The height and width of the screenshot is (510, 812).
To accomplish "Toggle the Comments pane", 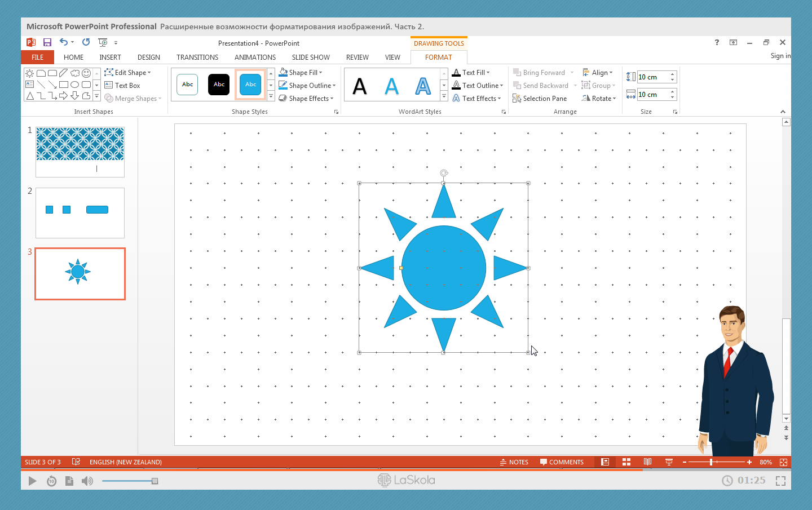I will pyautogui.click(x=562, y=462).
